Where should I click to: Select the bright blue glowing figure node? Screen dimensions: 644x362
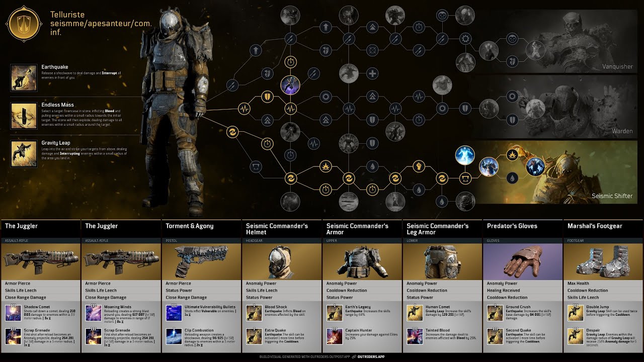(464, 155)
